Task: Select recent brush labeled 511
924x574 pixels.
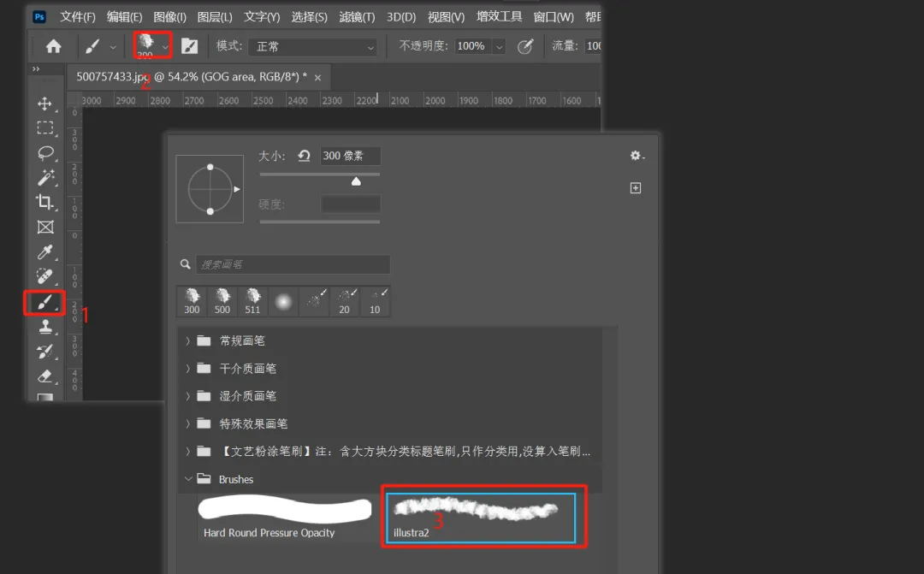Action: pos(252,301)
